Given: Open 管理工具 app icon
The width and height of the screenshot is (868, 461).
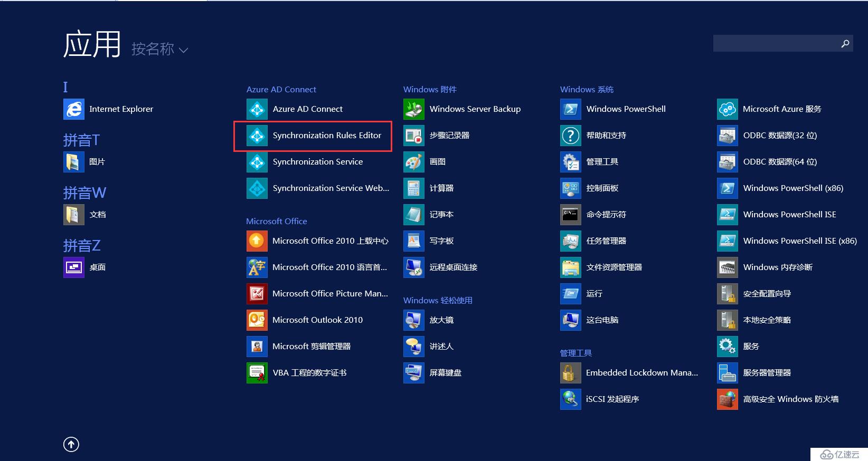Looking at the screenshot, I should pyautogui.click(x=571, y=162).
